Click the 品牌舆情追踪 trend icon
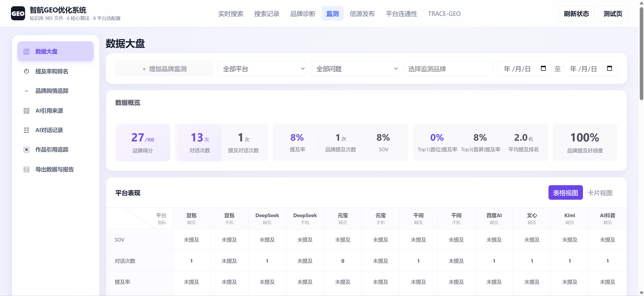Image resolution: width=644 pixels, height=296 pixels. pos(26,91)
